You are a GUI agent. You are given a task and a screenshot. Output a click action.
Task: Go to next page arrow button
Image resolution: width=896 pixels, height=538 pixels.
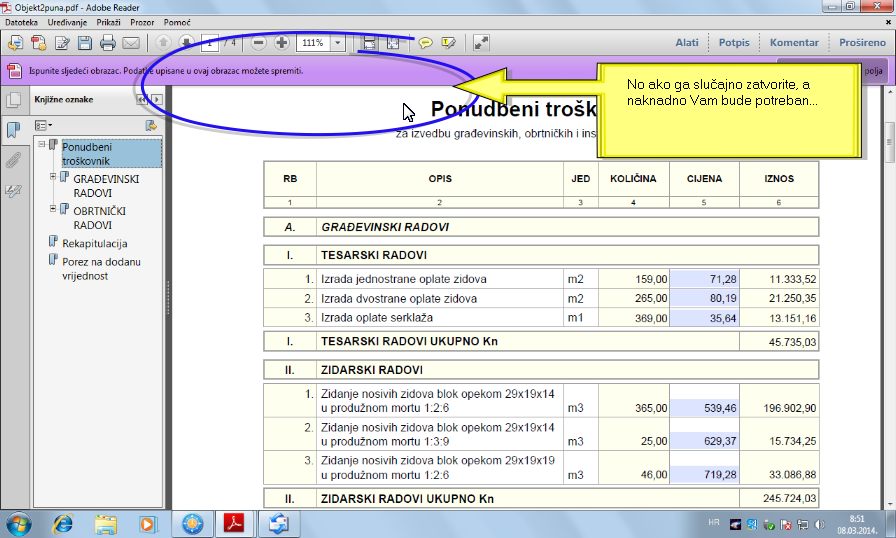tap(186, 43)
